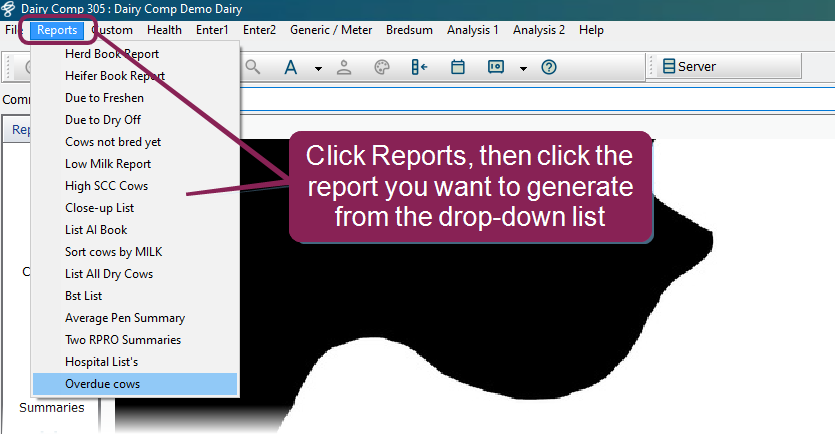Choose Herd Book Report from menu
Image resolution: width=835 pixels, height=446 pixels.
coord(135,54)
